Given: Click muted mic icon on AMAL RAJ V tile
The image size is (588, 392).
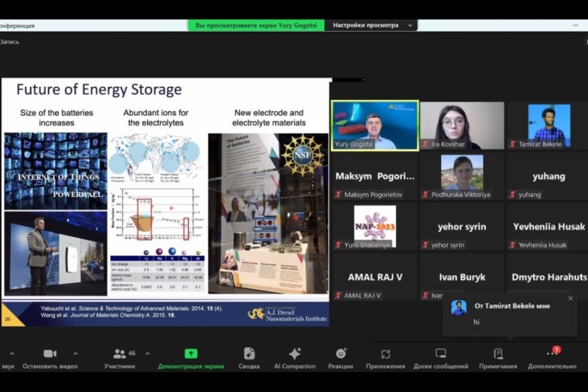Looking at the screenshot, I should click(338, 295).
